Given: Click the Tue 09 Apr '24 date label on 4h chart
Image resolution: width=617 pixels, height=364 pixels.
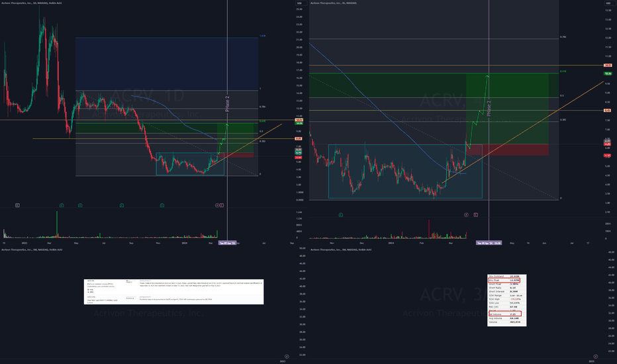Looking at the screenshot, I should 489,243.
